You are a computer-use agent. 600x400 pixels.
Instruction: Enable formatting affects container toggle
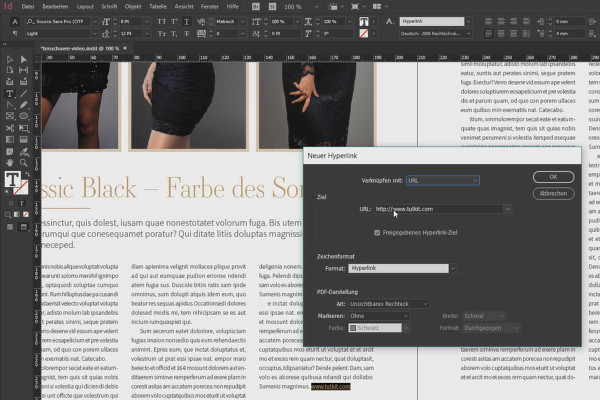point(11,204)
